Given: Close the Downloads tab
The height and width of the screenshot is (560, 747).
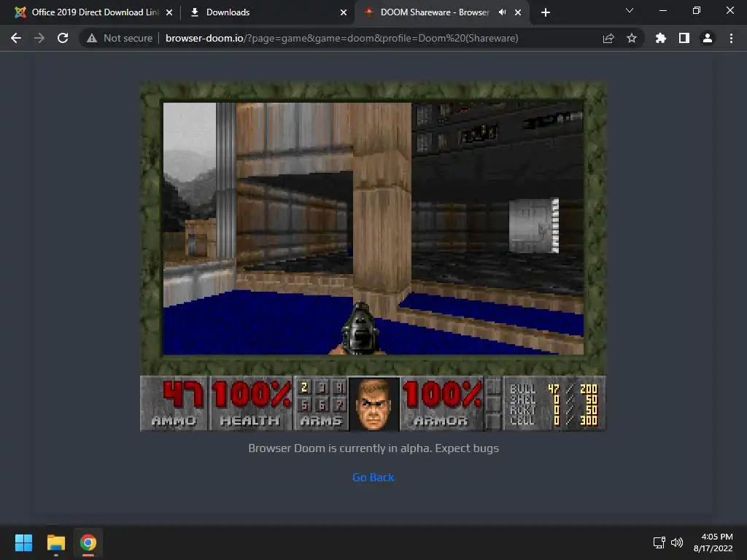Looking at the screenshot, I should coord(344,12).
